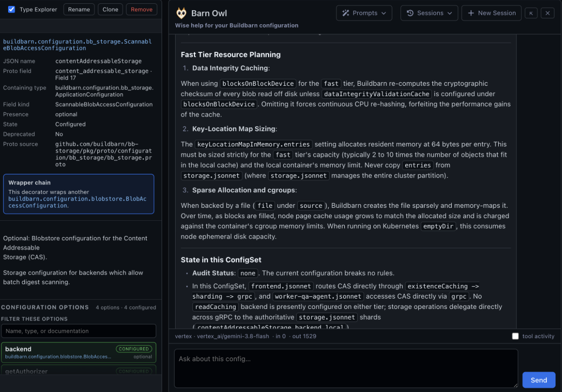Click the 'Key-Location Map Sizing' list item
This screenshot has height=392, width=562.
click(x=233, y=129)
